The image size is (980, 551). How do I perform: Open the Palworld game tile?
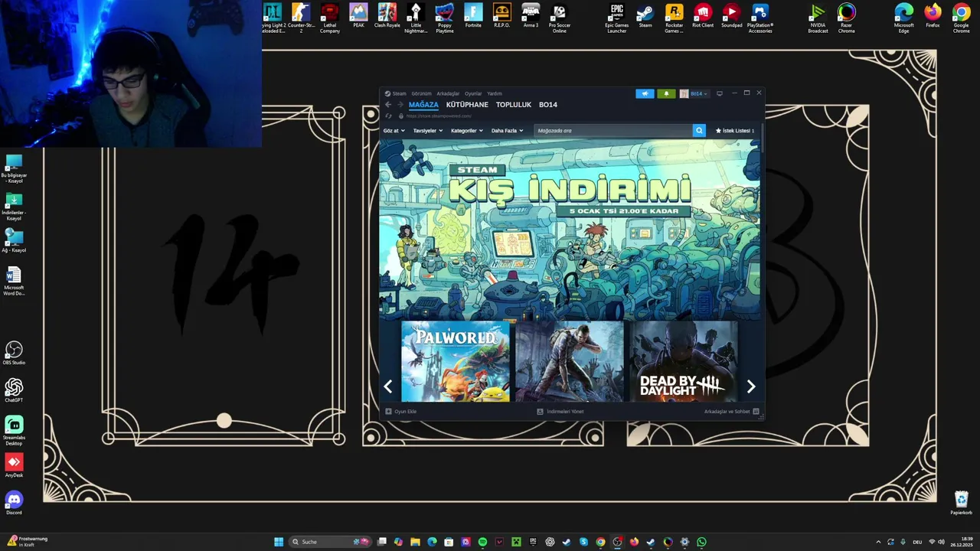click(456, 361)
